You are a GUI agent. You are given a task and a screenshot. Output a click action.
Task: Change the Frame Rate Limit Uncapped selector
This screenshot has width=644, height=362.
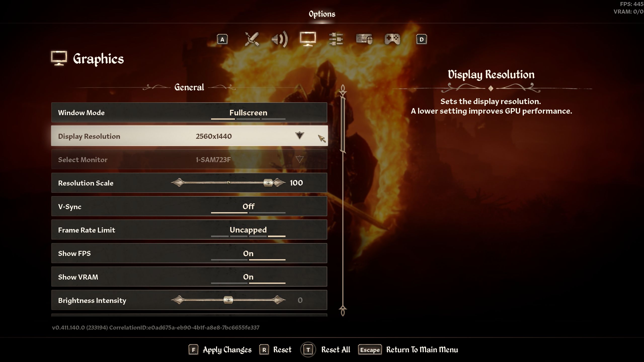click(248, 230)
